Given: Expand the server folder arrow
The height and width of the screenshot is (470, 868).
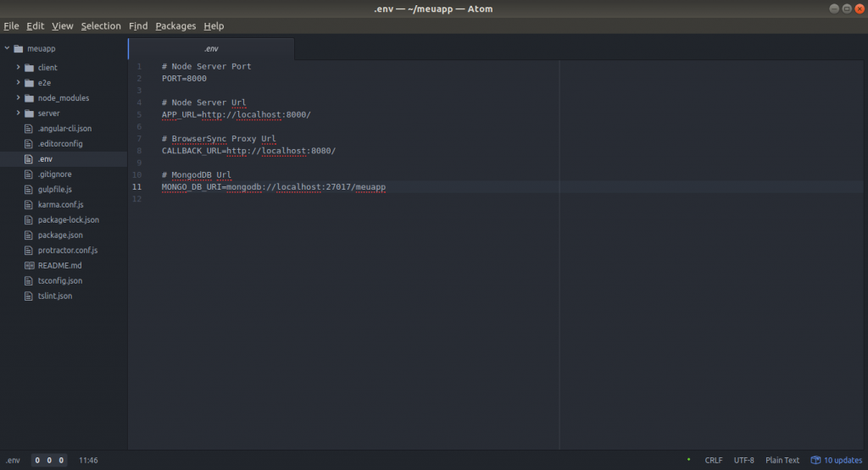Looking at the screenshot, I should click(x=18, y=113).
